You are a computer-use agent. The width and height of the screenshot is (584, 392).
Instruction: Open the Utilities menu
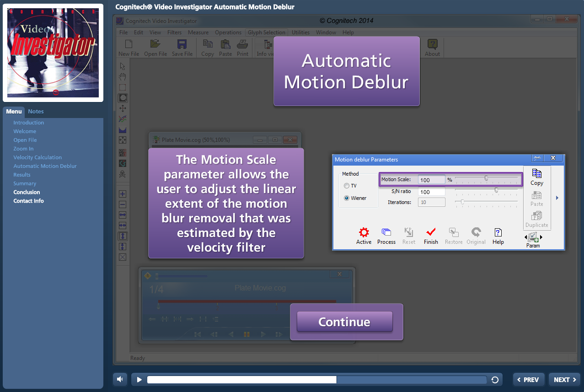300,32
